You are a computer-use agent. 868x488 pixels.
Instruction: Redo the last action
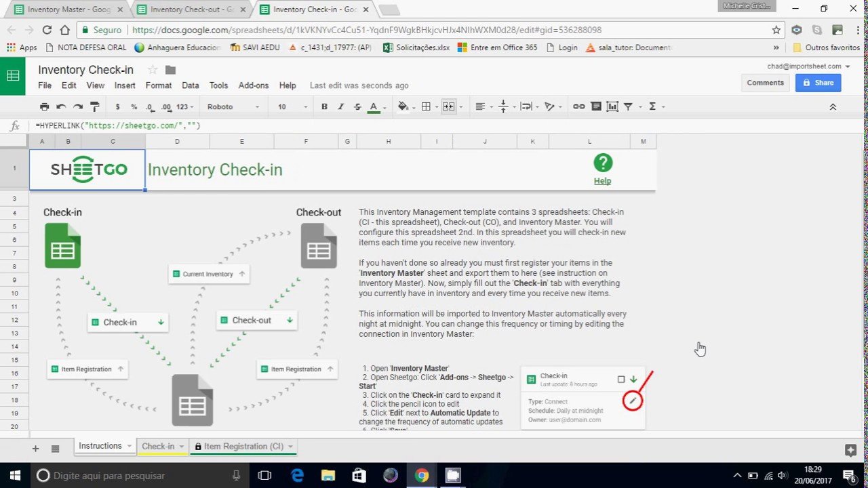pyautogui.click(x=78, y=106)
